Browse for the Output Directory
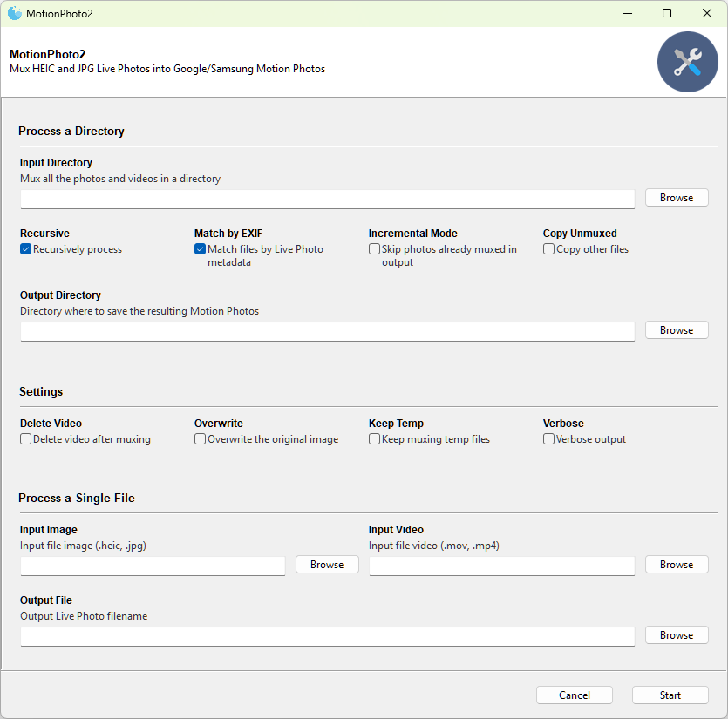This screenshot has height=719, width=728. click(677, 330)
